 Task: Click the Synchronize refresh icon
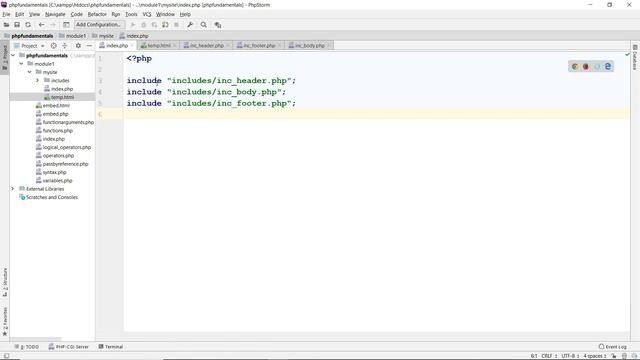28,25
